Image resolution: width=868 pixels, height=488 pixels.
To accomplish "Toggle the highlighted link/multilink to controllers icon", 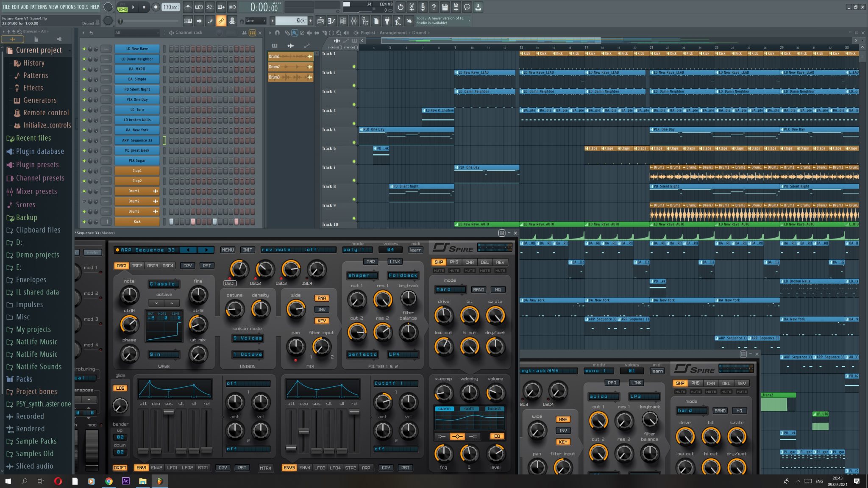I will [x=221, y=20].
